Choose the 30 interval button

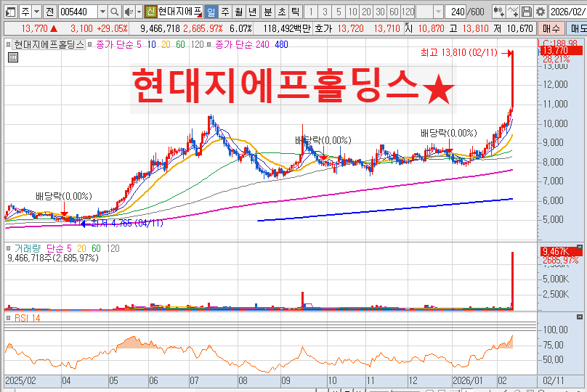coord(380,12)
